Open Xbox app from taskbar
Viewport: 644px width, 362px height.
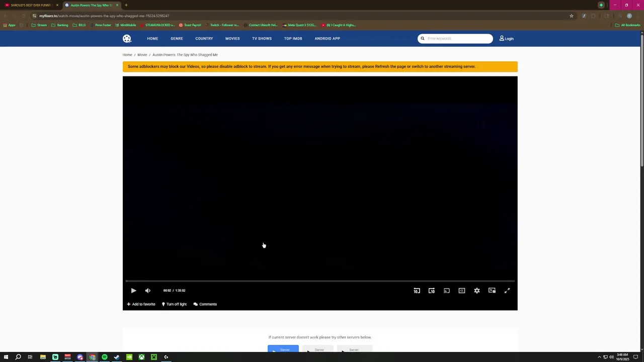click(x=141, y=357)
